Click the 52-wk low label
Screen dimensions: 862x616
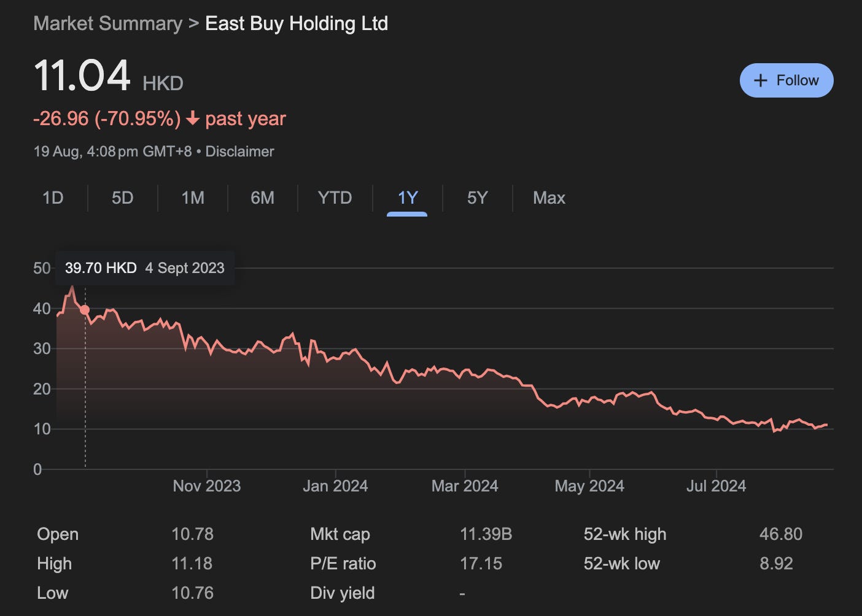[x=621, y=563]
